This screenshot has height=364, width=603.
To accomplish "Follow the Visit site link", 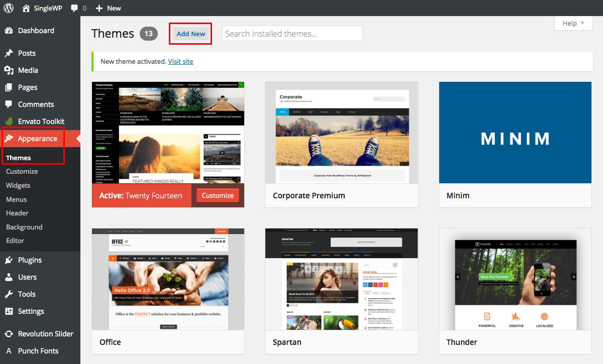I will (180, 61).
